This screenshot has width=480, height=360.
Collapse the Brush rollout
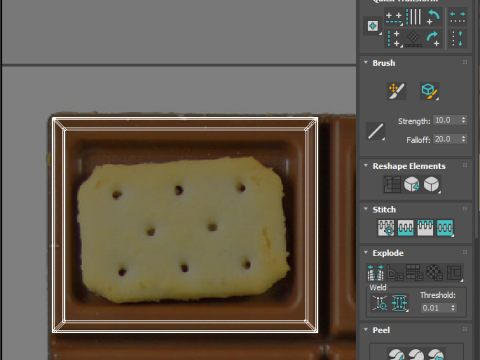pyautogui.click(x=366, y=63)
